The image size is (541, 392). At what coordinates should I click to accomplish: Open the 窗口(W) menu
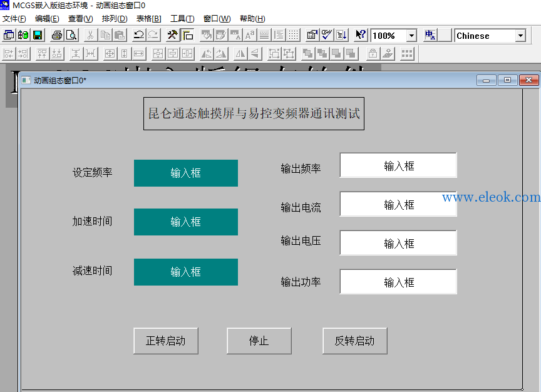pos(217,19)
